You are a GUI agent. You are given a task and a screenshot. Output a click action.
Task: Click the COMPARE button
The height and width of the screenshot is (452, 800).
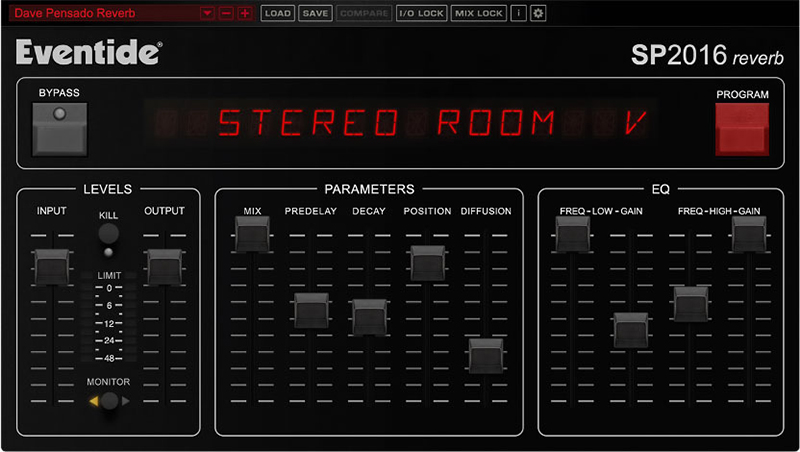pyautogui.click(x=364, y=13)
